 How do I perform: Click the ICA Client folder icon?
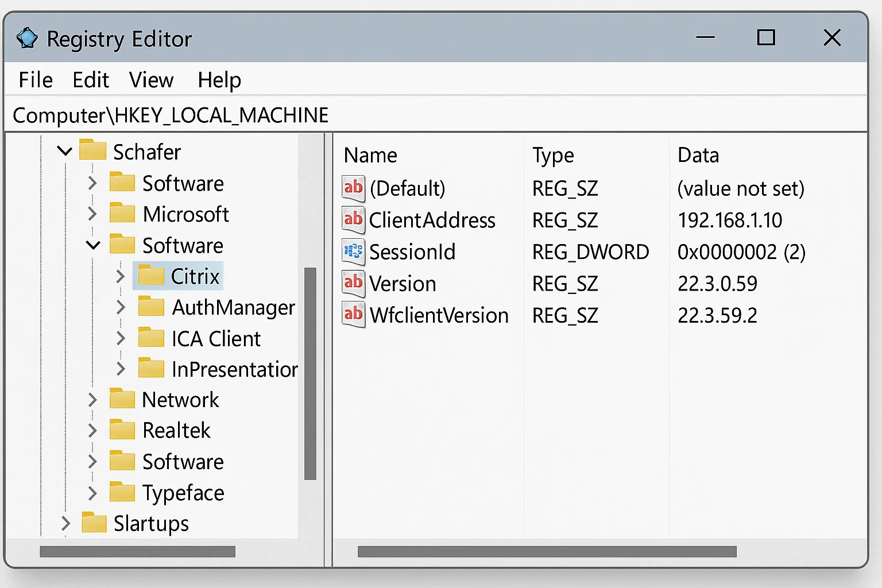click(151, 338)
